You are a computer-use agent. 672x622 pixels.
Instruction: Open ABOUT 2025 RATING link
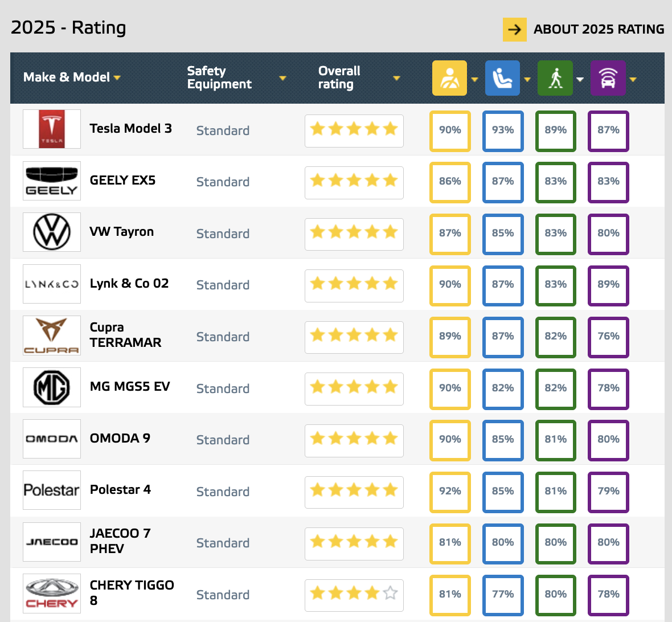tap(599, 29)
